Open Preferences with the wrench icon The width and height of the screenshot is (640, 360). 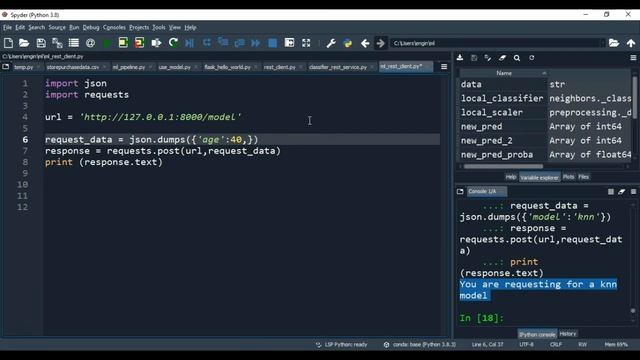pyautogui.click(x=331, y=43)
